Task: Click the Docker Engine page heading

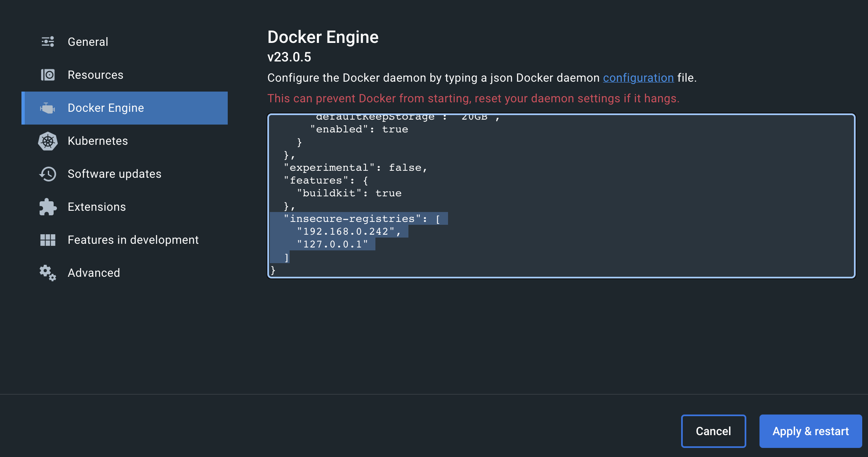Action: 323,37
